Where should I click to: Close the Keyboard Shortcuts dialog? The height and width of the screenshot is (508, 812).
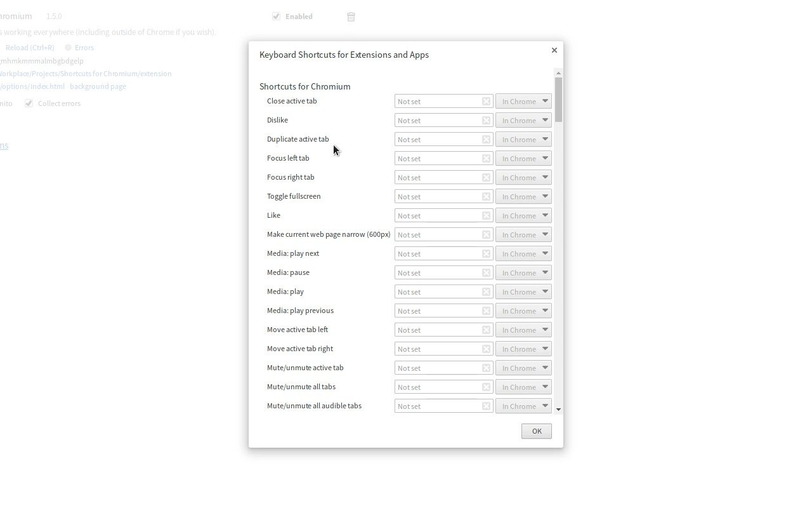pyautogui.click(x=554, y=50)
